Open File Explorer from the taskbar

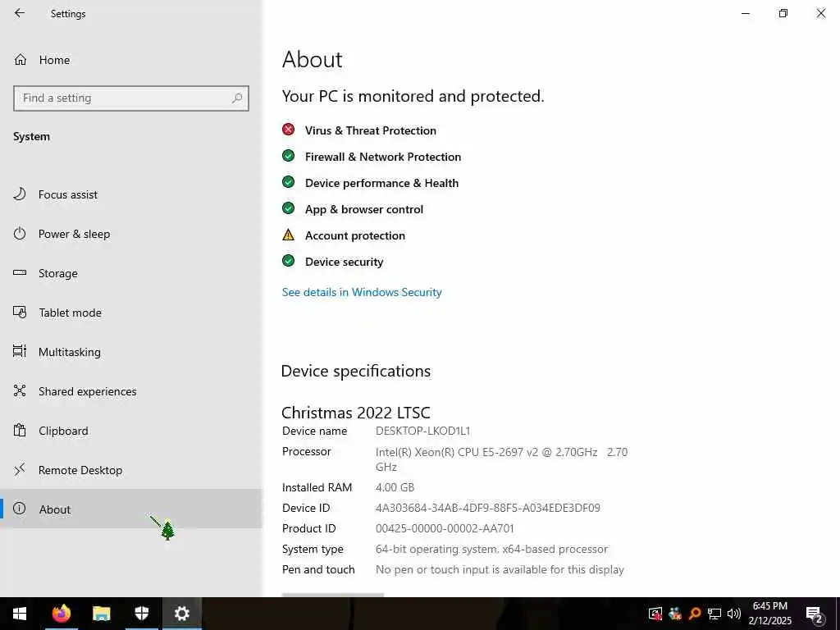click(x=101, y=614)
